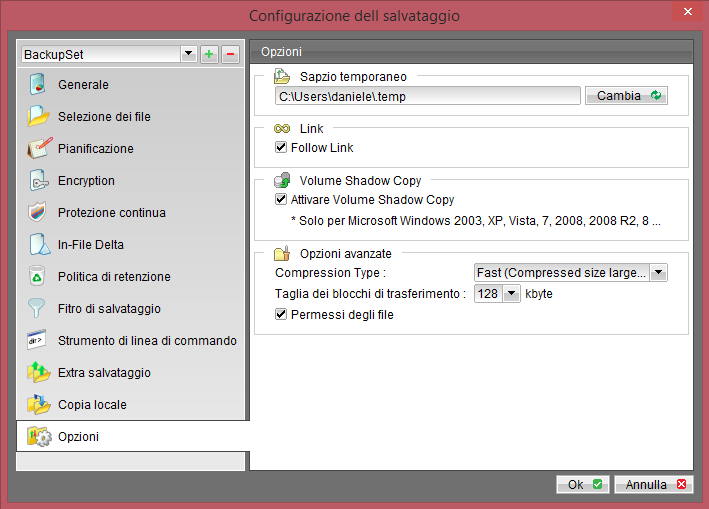Click the Fitro di salvataggio funnel icon
The image size is (709, 509).
coord(37,308)
